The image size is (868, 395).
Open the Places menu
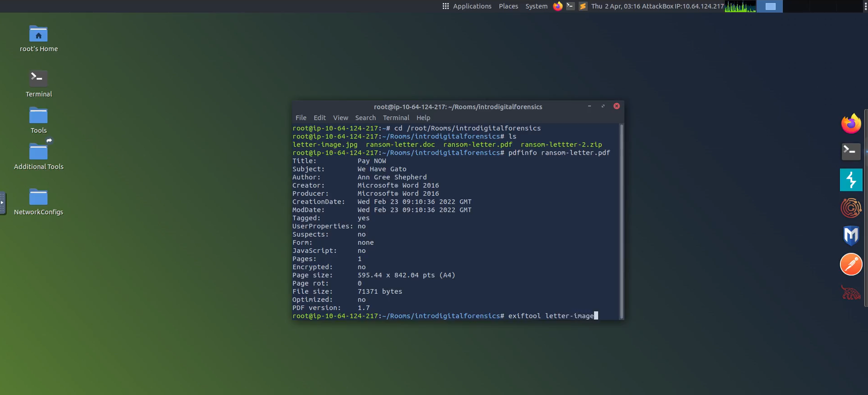pyautogui.click(x=508, y=6)
